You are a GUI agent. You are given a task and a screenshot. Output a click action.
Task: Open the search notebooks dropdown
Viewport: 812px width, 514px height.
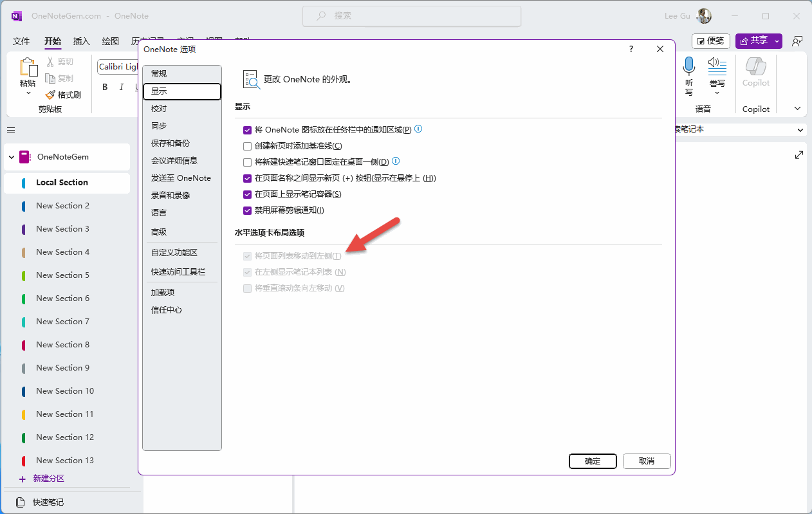[x=800, y=130]
